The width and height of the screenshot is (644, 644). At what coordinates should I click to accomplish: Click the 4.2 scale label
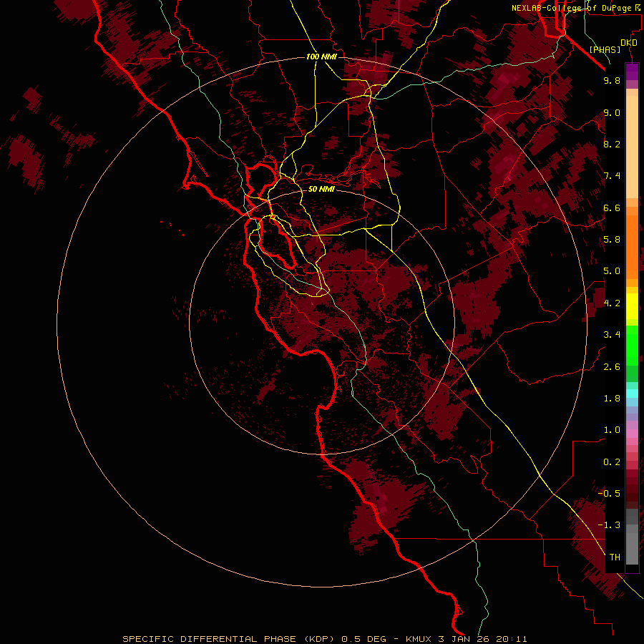(612, 303)
